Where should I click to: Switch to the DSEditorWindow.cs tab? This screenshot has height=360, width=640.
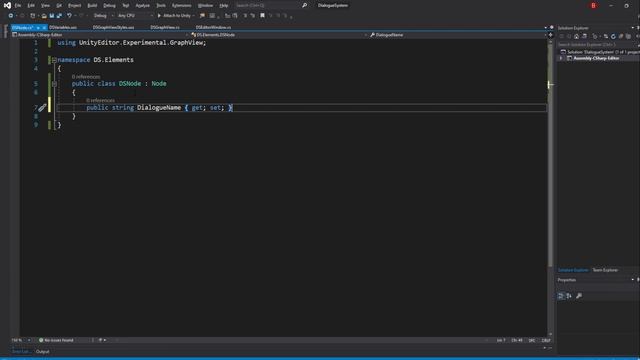pos(213,27)
